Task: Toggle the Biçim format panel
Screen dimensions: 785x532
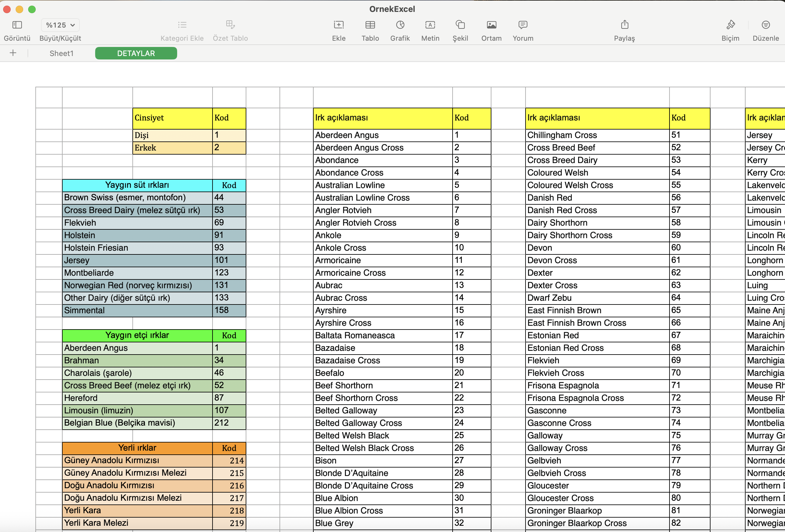Action: [730, 25]
